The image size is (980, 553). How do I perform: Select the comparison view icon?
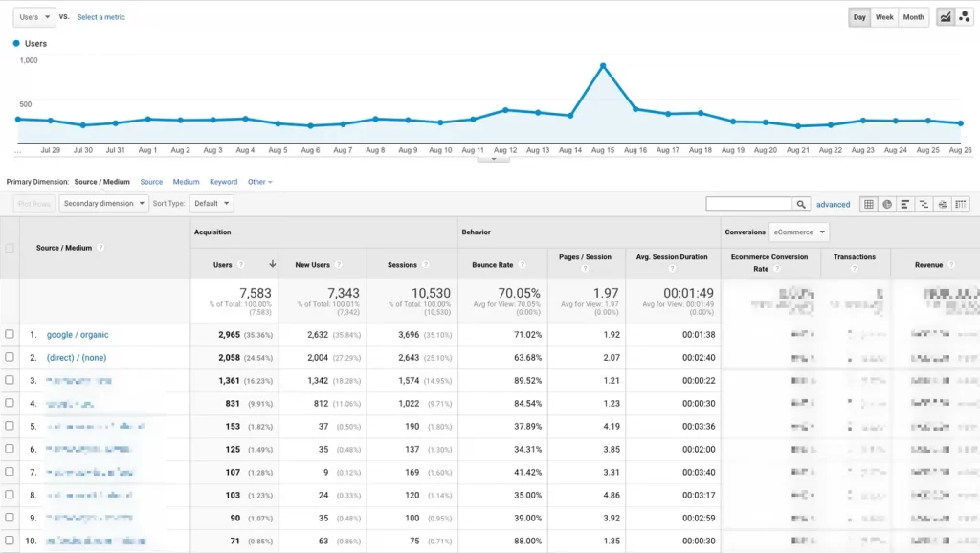[924, 204]
